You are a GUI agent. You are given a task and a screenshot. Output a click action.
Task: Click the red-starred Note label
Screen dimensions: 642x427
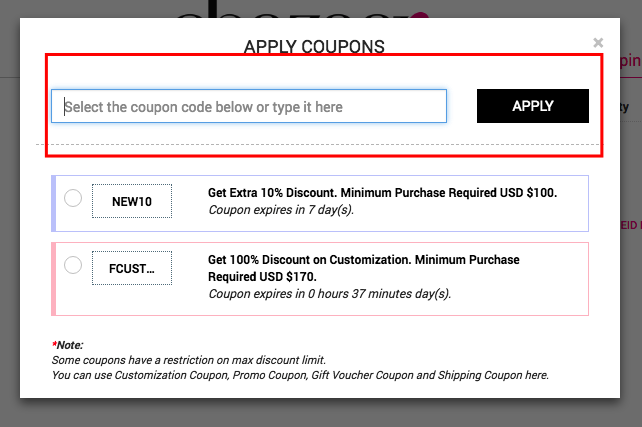[66, 345]
